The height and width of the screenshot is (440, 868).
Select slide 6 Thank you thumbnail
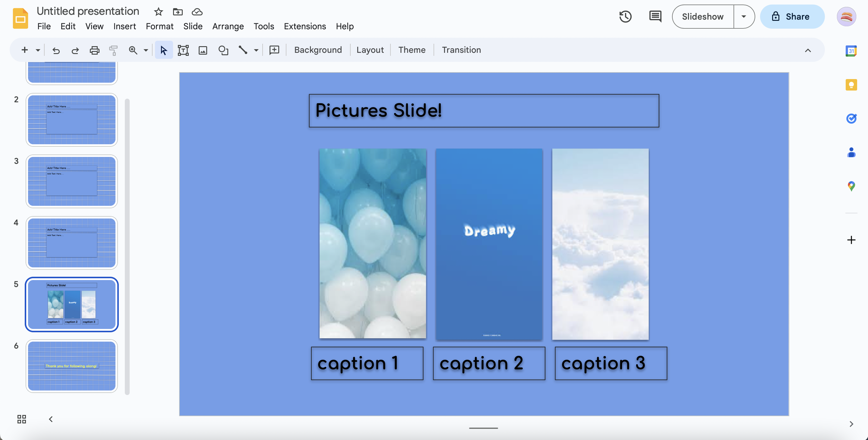[72, 366]
